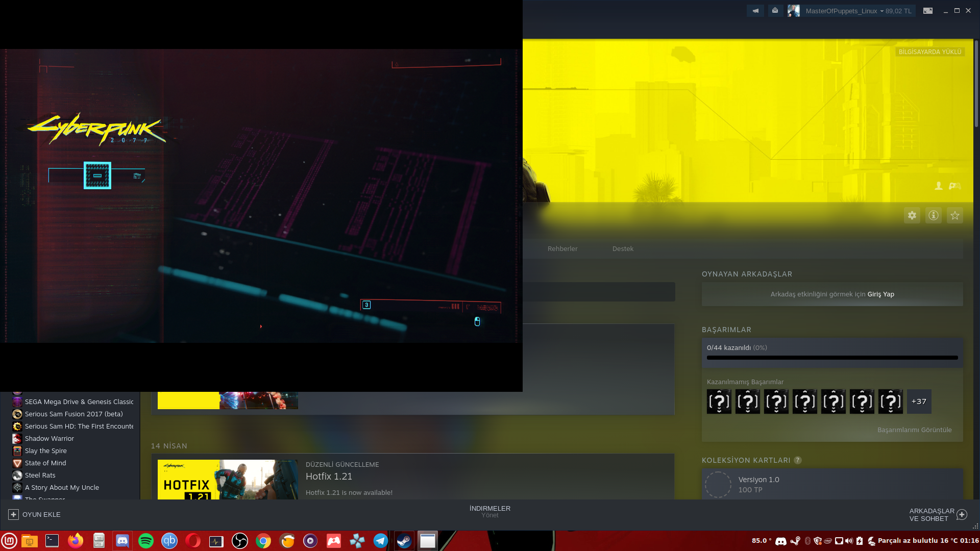Viewport: 980px width, 551px height.
Task: Open the purple media player taskbar icon
Action: point(310,541)
